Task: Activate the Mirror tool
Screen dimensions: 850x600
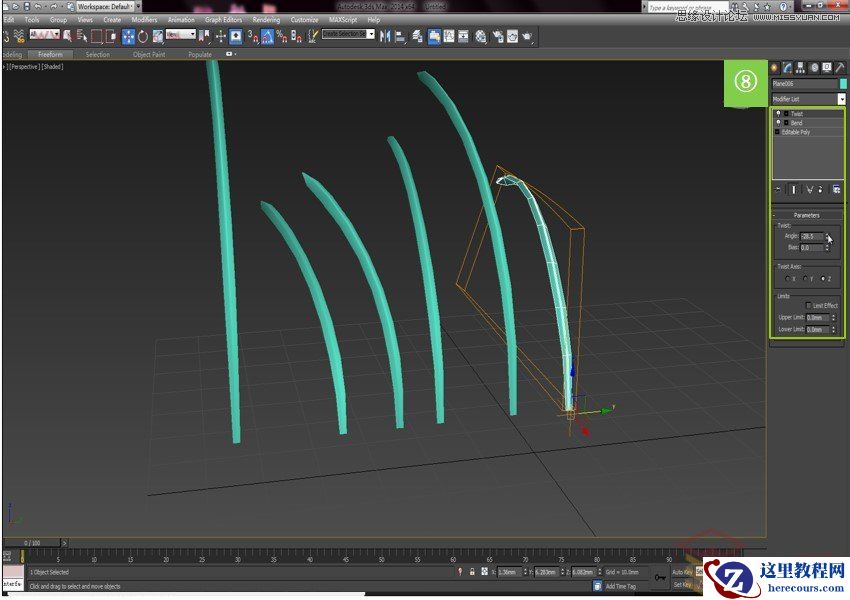Action: 385,33
